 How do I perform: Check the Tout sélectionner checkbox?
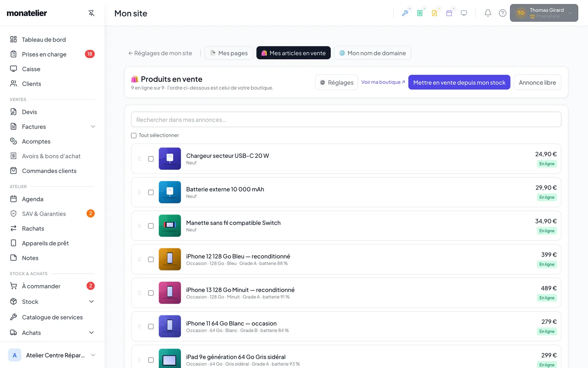point(134,135)
